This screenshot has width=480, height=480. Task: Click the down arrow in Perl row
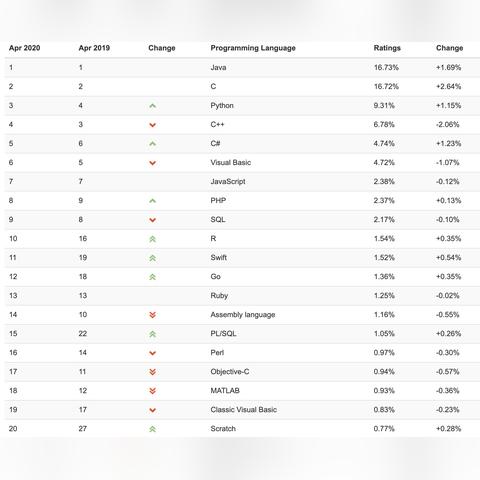coord(152,353)
